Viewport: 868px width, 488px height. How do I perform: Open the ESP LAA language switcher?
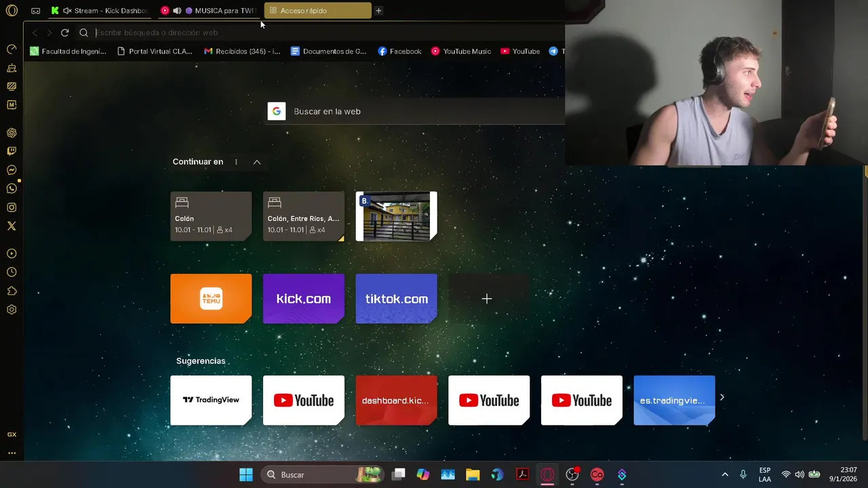click(765, 474)
